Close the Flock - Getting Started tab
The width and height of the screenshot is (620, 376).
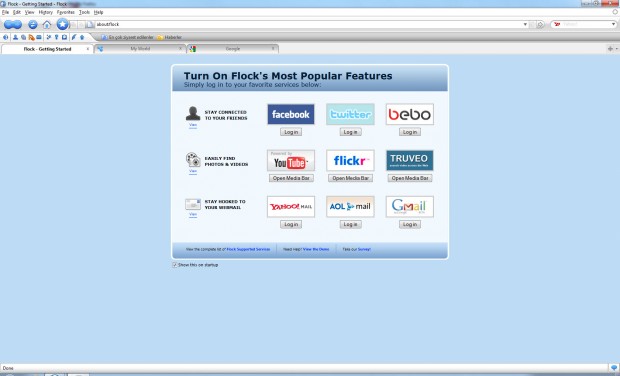coord(88,49)
